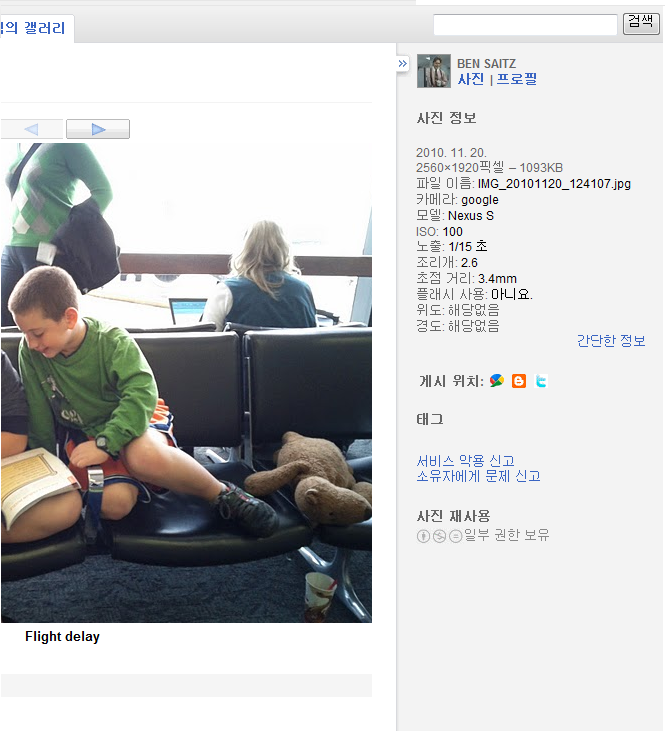This screenshot has height=731, width=665.
Task: Share the photo to Blogger
Action: pyautogui.click(x=519, y=381)
